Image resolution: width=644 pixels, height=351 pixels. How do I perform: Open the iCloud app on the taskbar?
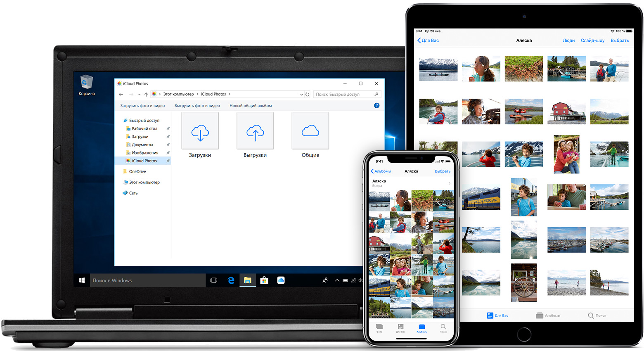[281, 280]
